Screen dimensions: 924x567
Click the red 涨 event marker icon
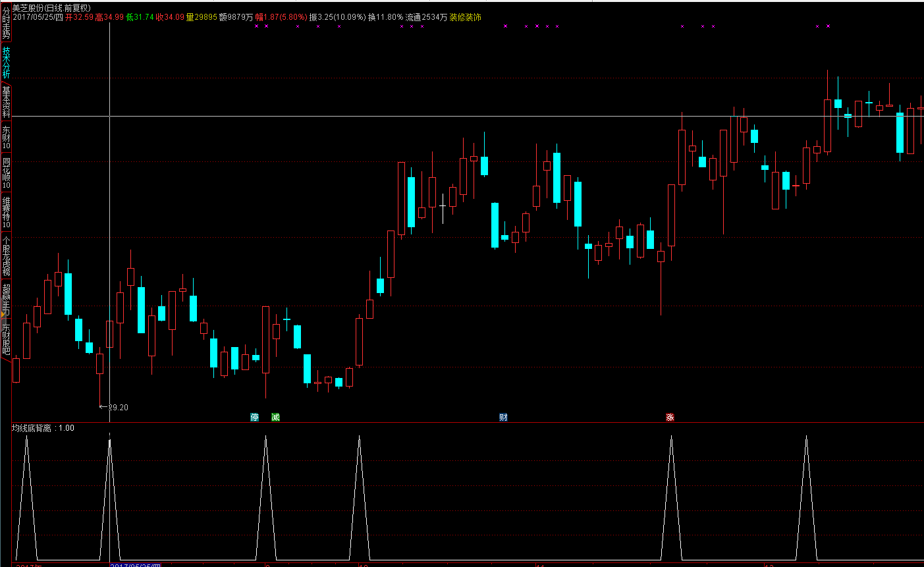coord(670,417)
